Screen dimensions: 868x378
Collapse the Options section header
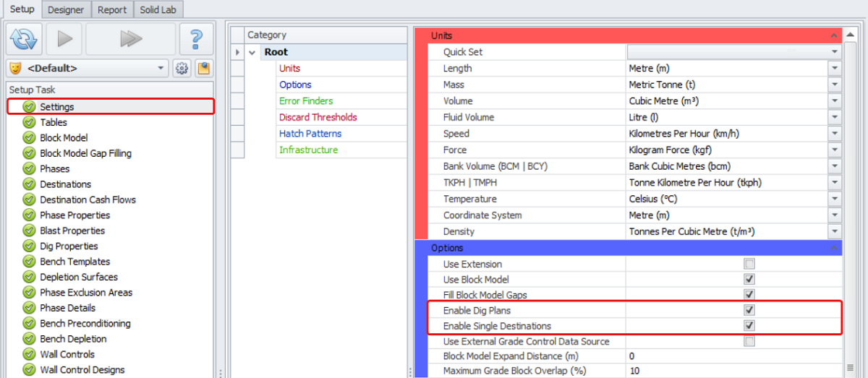pos(835,248)
